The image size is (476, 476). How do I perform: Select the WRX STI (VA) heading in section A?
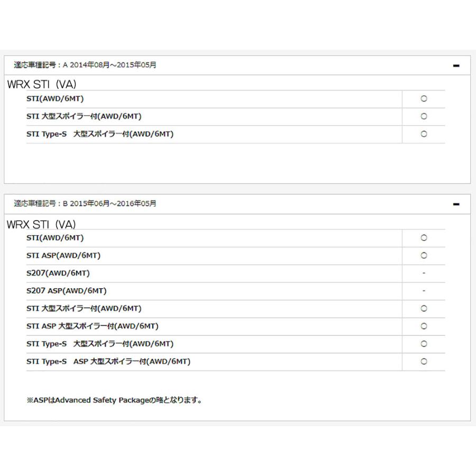42,85
